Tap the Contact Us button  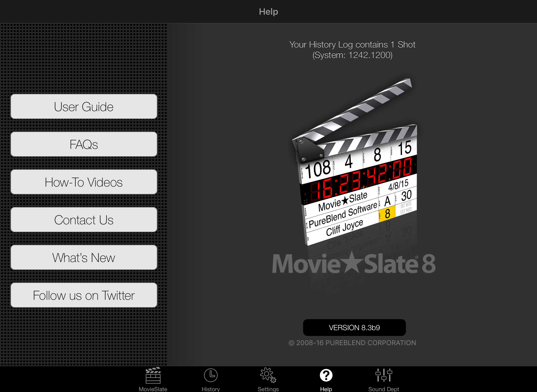pos(84,220)
